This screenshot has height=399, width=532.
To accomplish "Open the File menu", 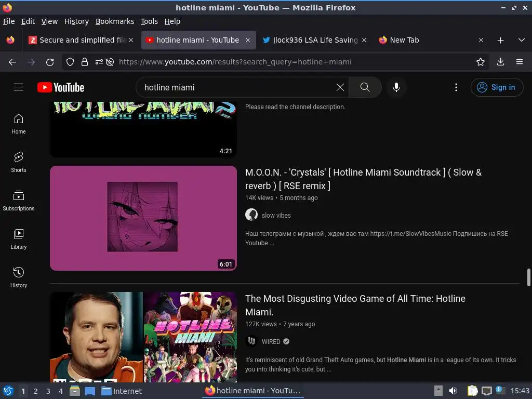I will pos(9,21).
